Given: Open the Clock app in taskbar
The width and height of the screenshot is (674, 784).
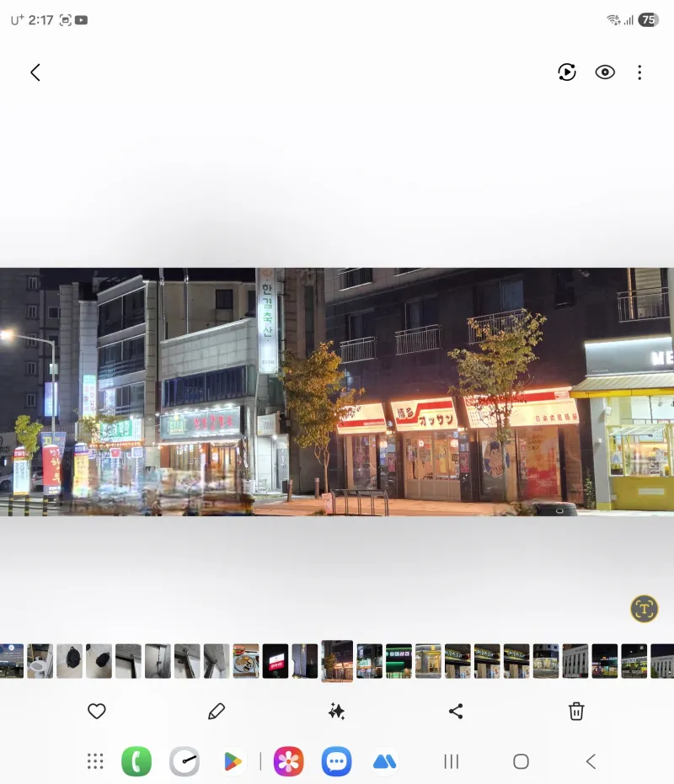Looking at the screenshot, I should pos(185,761).
